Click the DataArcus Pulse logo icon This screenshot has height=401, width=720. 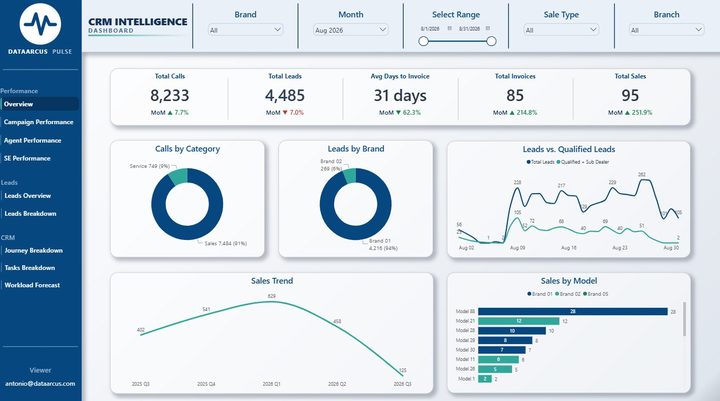[40, 24]
